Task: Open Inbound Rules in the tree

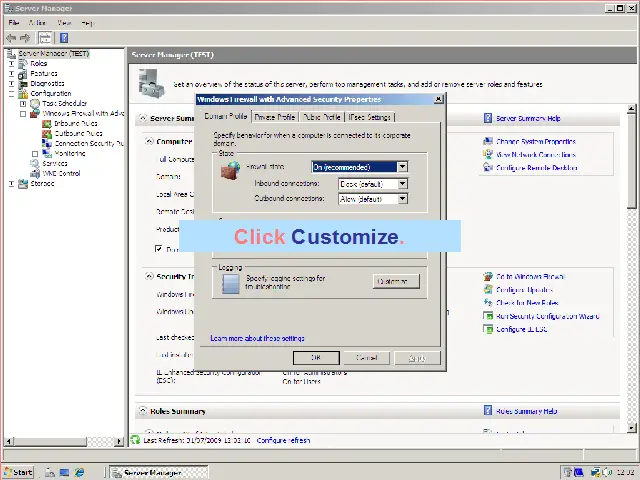Action: pos(76,123)
